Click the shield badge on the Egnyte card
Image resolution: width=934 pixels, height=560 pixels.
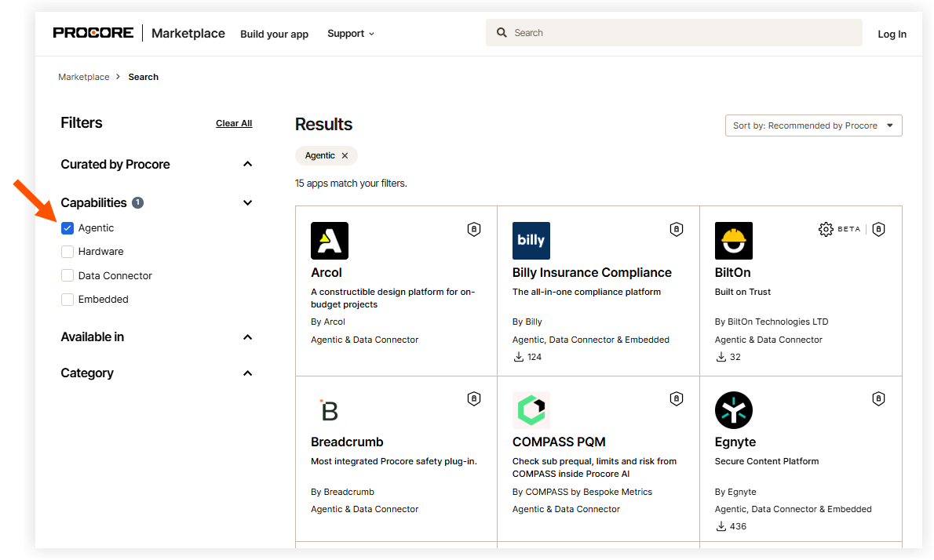878,398
